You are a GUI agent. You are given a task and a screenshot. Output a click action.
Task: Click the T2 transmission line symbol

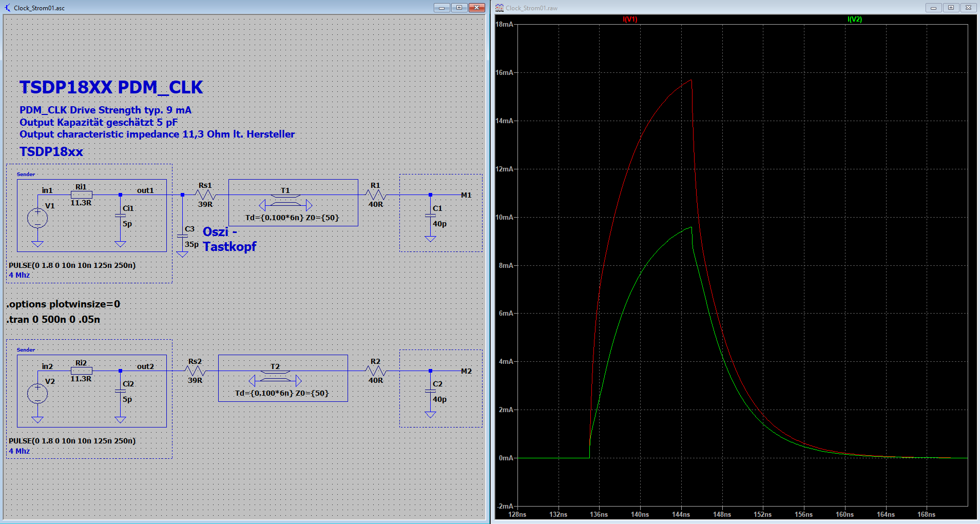pos(276,380)
